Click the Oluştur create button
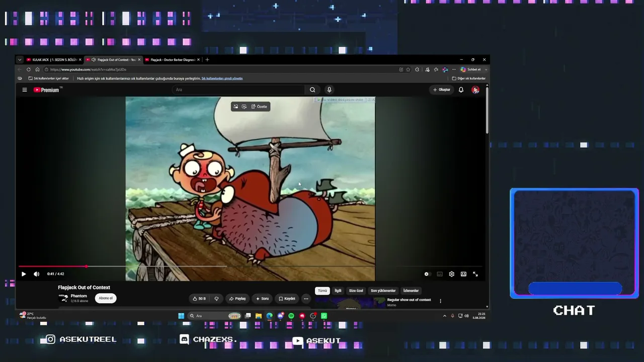644x362 pixels. tap(442, 90)
